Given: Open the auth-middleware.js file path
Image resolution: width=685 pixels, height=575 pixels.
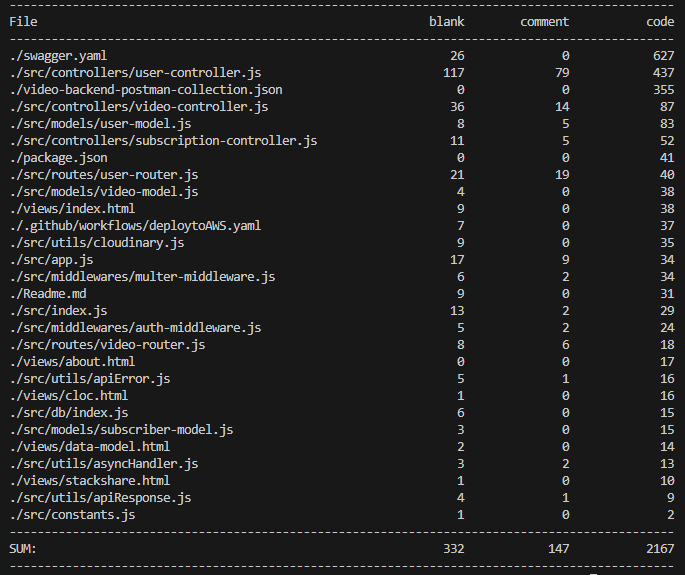Looking at the screenshot, I should (135, 327).
